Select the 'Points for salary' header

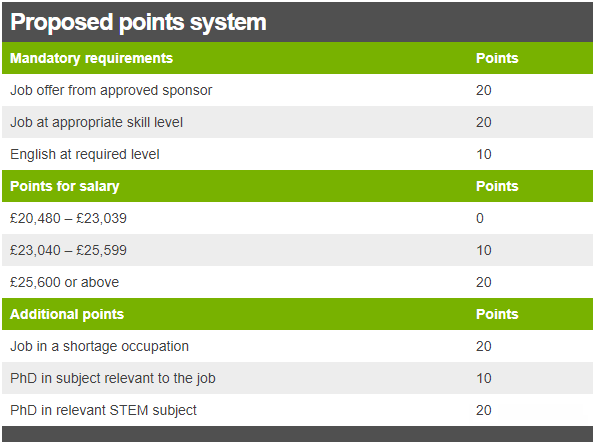65,186
